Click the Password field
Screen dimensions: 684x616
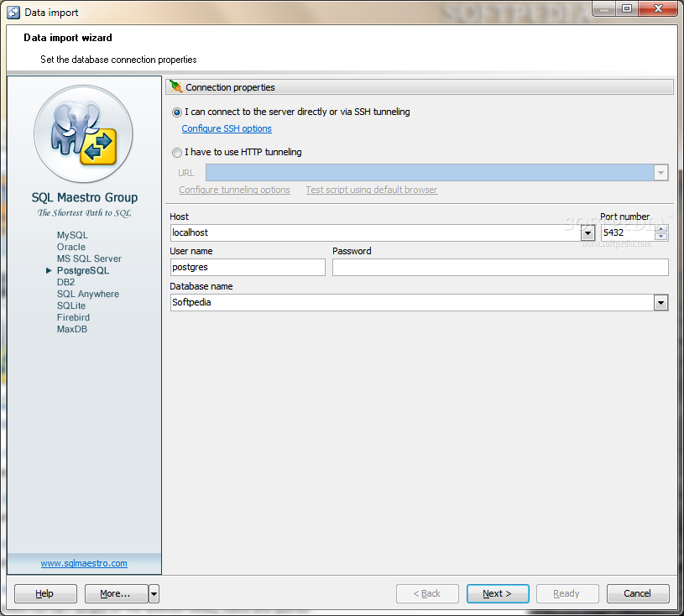(500, 268)
